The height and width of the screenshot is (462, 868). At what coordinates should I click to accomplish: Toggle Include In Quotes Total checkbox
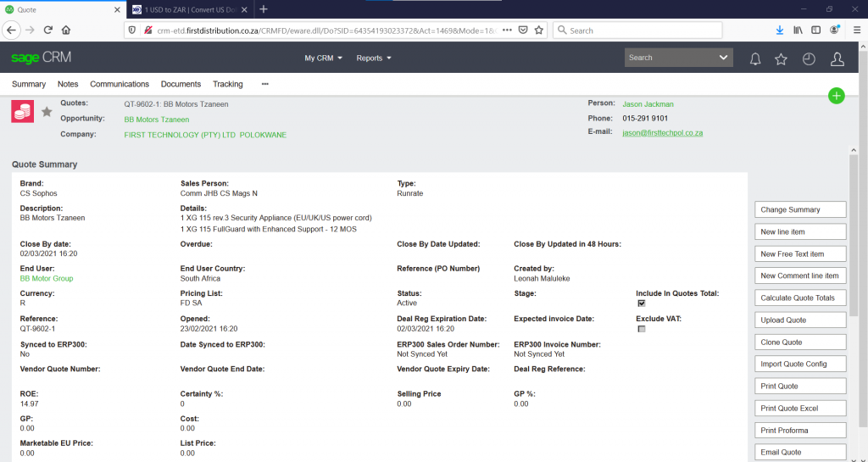coord(642,303)
